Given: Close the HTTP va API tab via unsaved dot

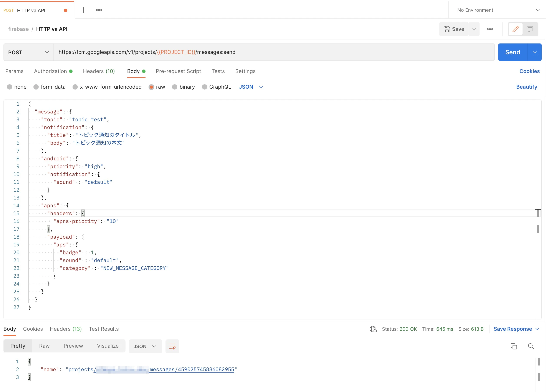Looking at the screenshot, I should [66, 10].
